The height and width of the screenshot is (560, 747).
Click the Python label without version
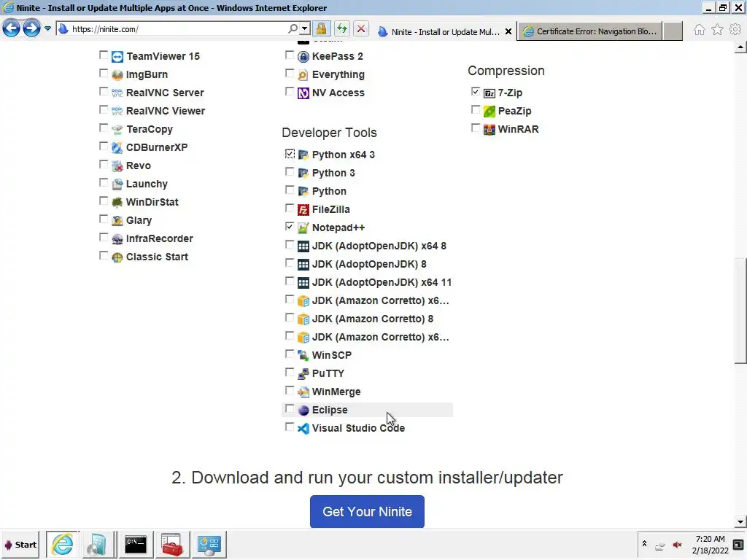click(329, 192)
